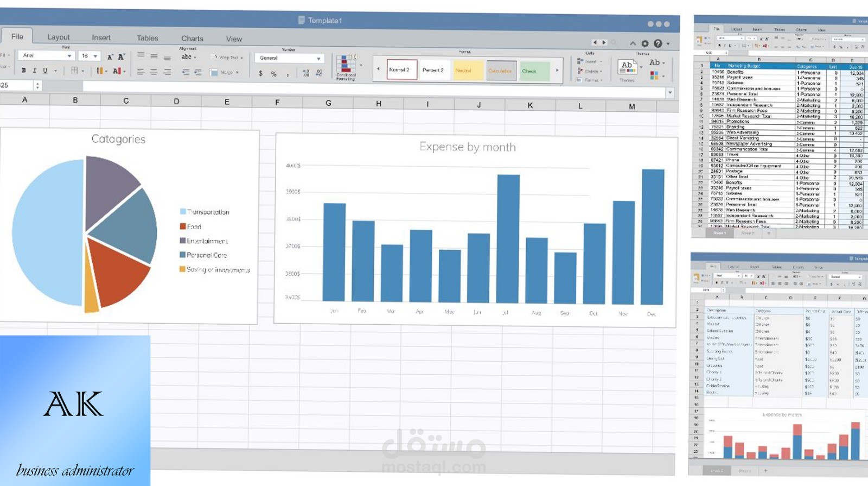The width and height of the screenshot is (868, 486).
Task: Apply the font color tool
Action: pos(116,71)
